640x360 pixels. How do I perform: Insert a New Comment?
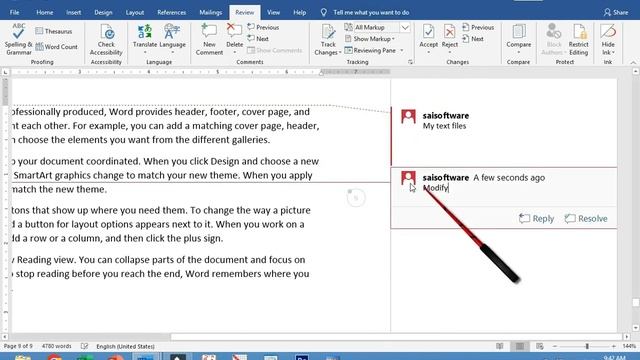[x=209, y=39]
